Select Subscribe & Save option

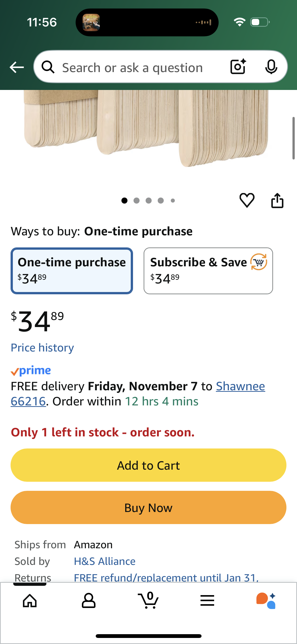[x=208, y=271]
